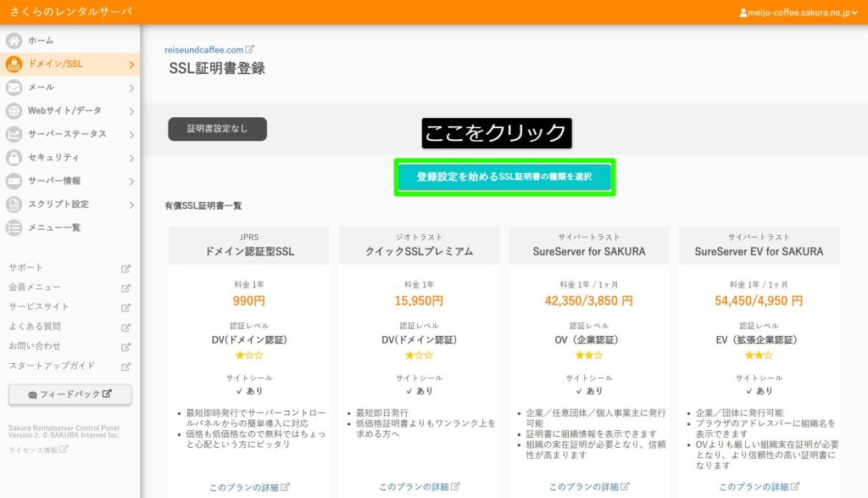Click the セキュリティ padlock icon
Image resolution: width=868 pixels, height=498 pixels.
click(14, 157)
